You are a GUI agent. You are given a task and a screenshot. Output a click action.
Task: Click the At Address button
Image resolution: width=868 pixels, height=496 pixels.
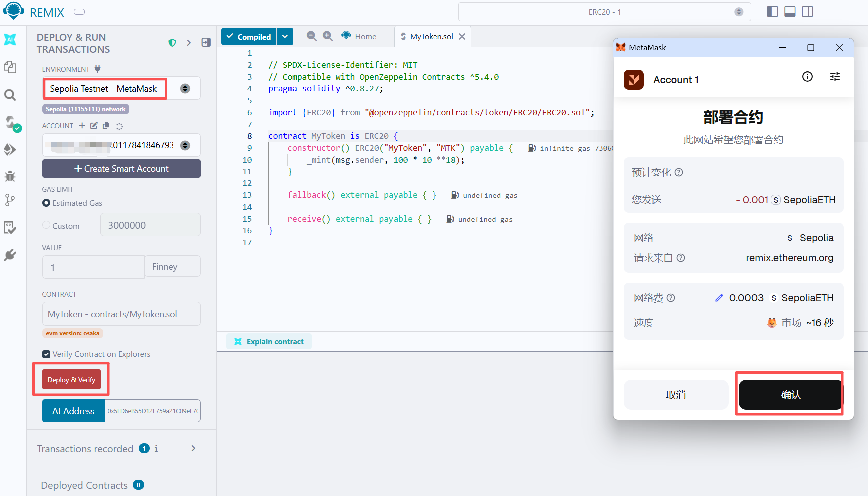coord(73,411)
